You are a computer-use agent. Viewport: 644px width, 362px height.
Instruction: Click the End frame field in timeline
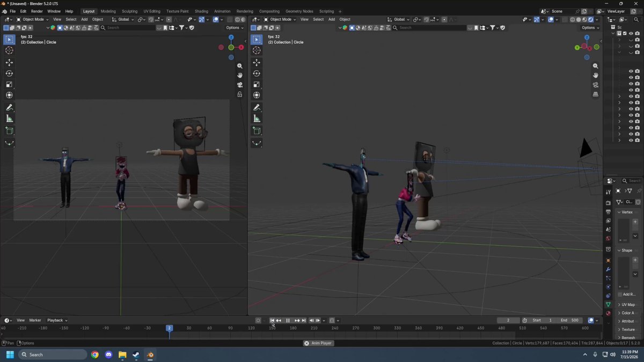(x=569, y=321)
